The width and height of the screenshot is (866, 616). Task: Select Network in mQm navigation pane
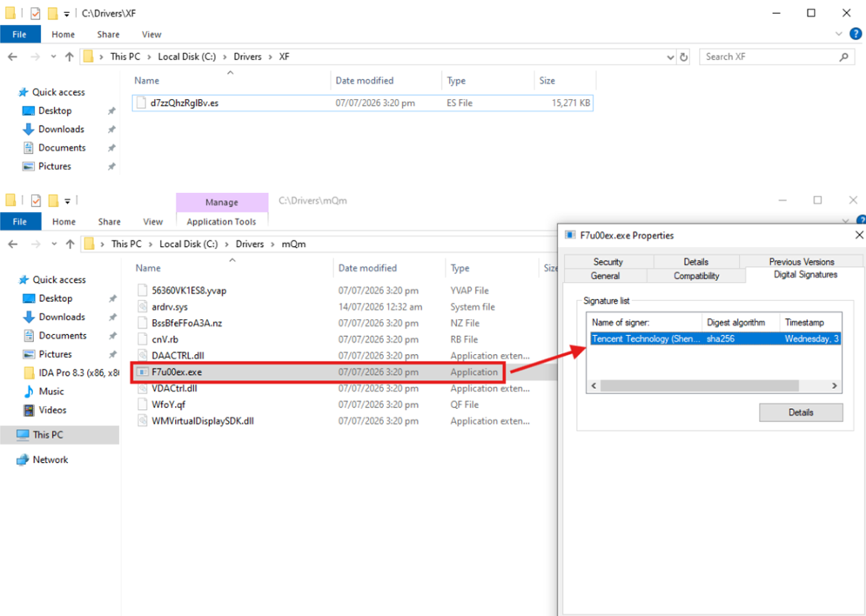[50, 459]
